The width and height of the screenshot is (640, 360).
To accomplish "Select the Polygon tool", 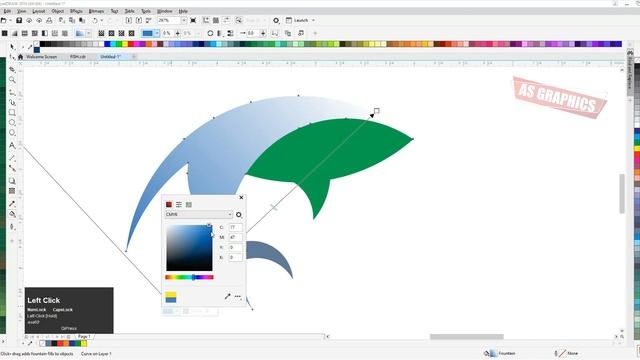I will [12, 133].
